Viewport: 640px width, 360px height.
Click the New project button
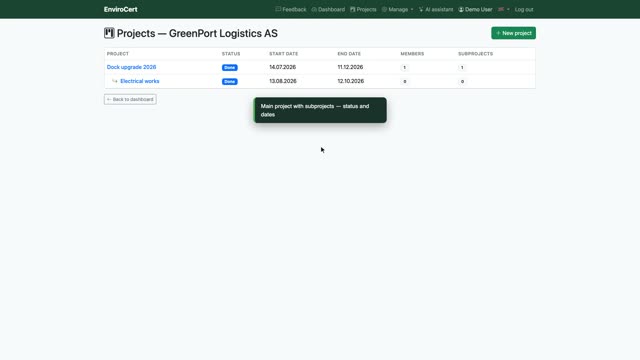(513, 33)
